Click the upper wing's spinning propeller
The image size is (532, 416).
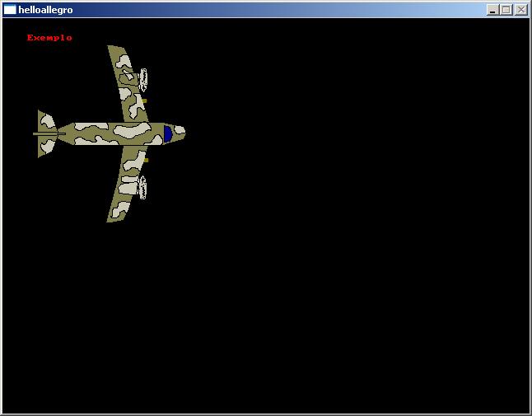[143, 80]
